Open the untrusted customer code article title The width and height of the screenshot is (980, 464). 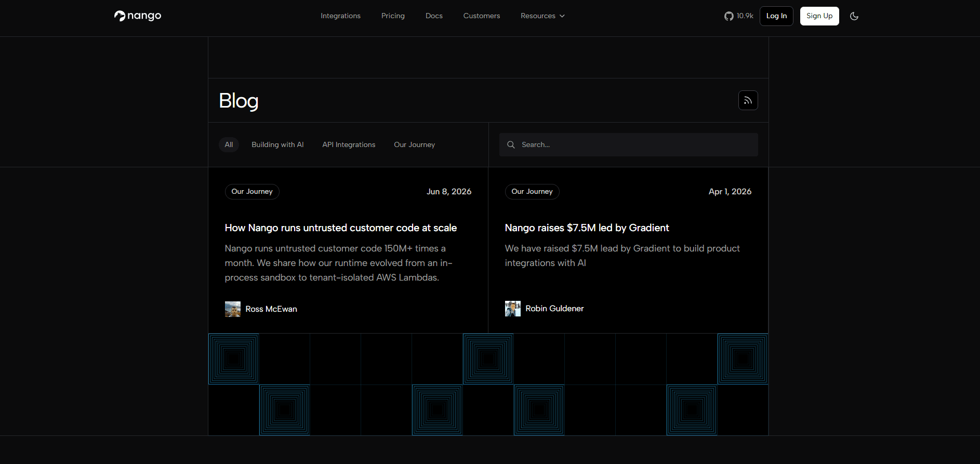pyautogui.click(x=341, y=228)
